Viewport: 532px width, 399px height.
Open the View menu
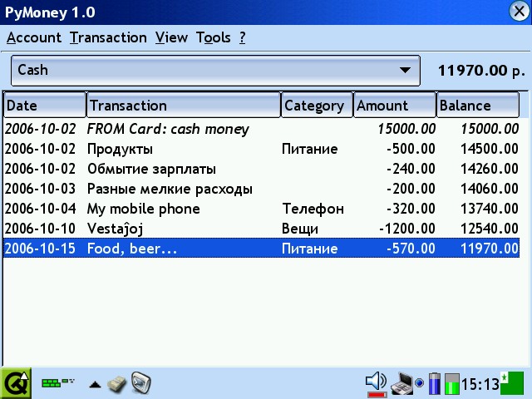[171, 37]
